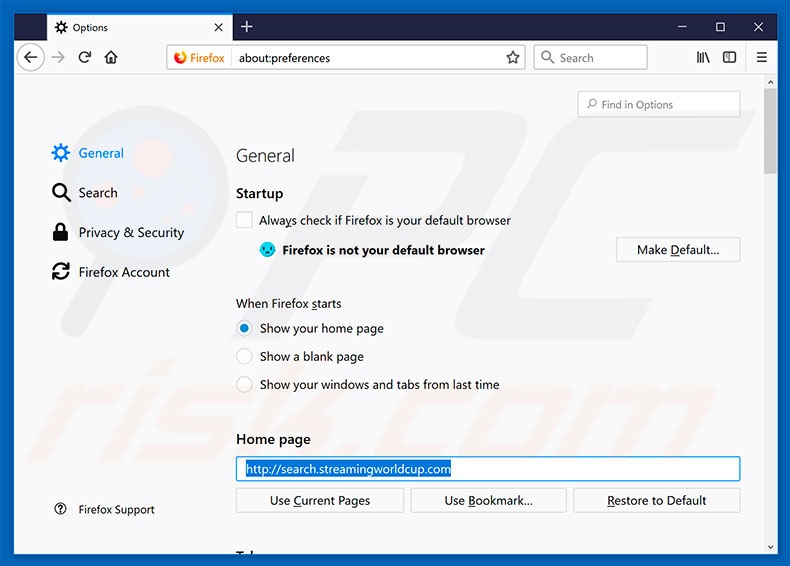
Task: Select Show a blank page option
Action: 244,357
